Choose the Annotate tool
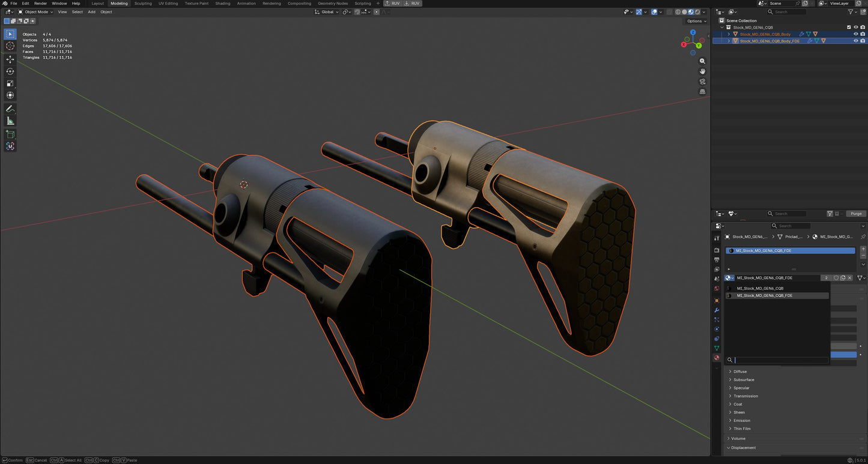 coord(10,109)
